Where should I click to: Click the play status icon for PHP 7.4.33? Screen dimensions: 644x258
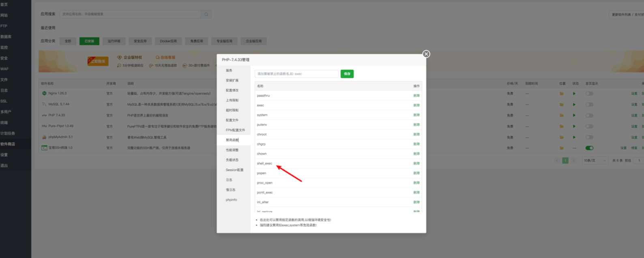(574, 116)
